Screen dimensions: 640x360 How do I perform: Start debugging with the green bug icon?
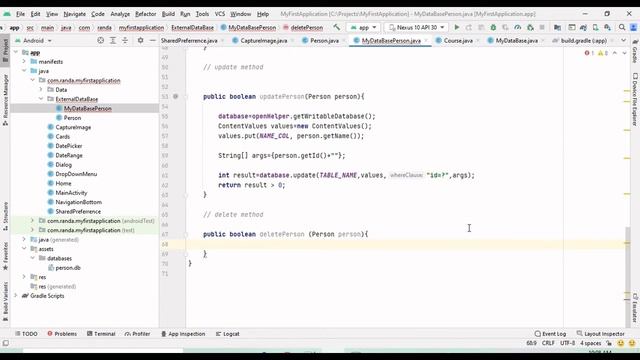point(493,27)
